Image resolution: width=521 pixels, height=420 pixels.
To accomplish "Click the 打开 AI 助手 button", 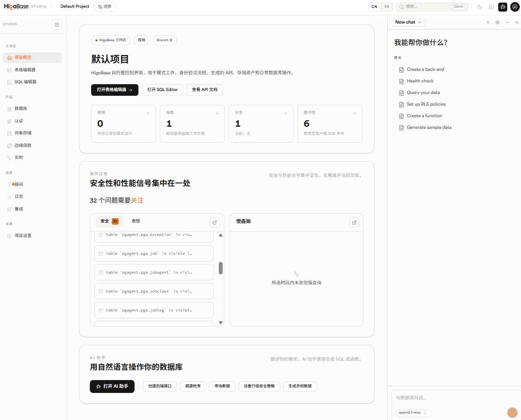I will (112, 387).
